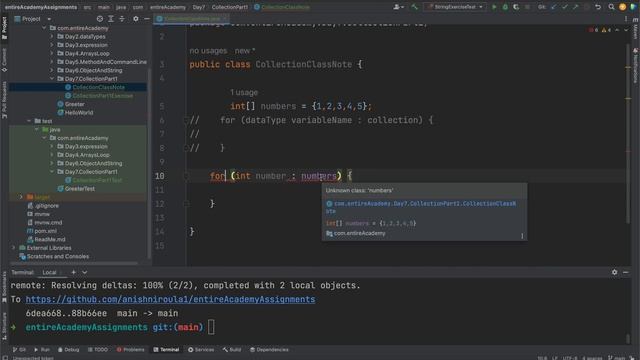Expand the Day3.expression package in main
640x360 pixels.
[x=52, y=45]
